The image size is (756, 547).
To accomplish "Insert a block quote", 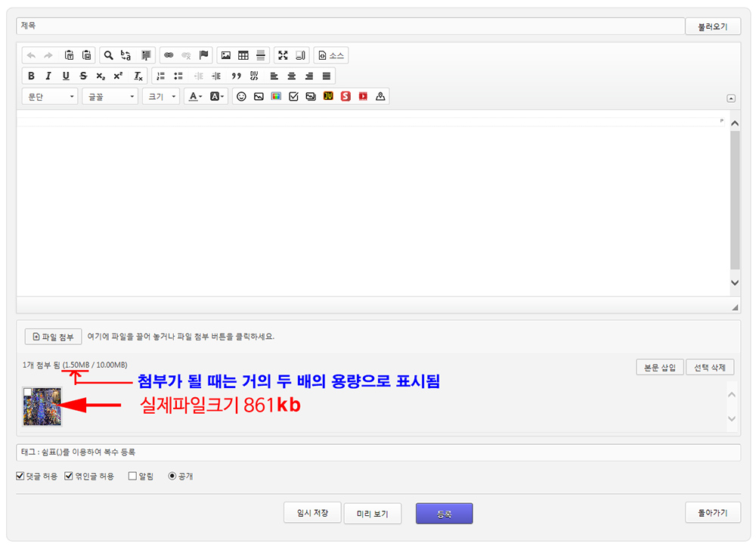I will 236,76.
